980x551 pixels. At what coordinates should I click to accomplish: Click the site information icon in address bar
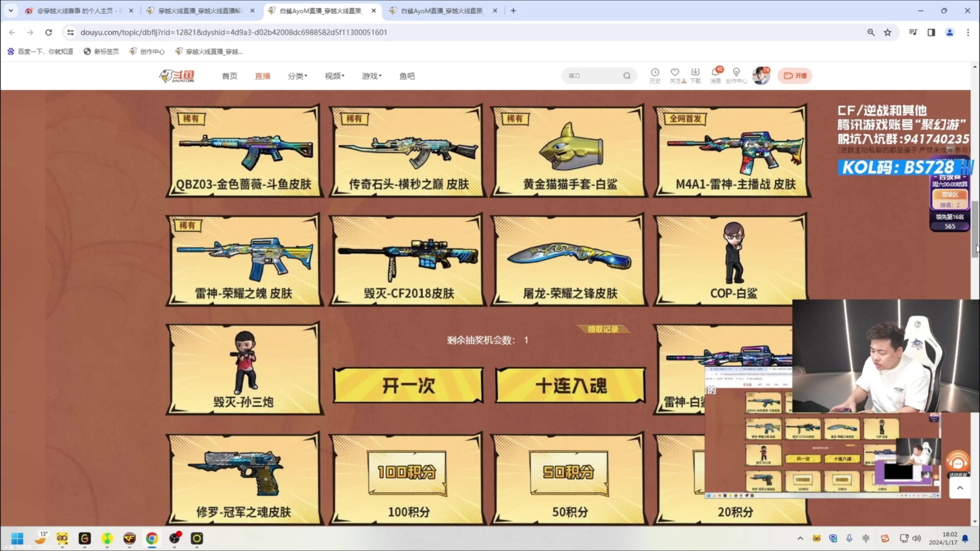pyautogui.click(x=70, y=32)
